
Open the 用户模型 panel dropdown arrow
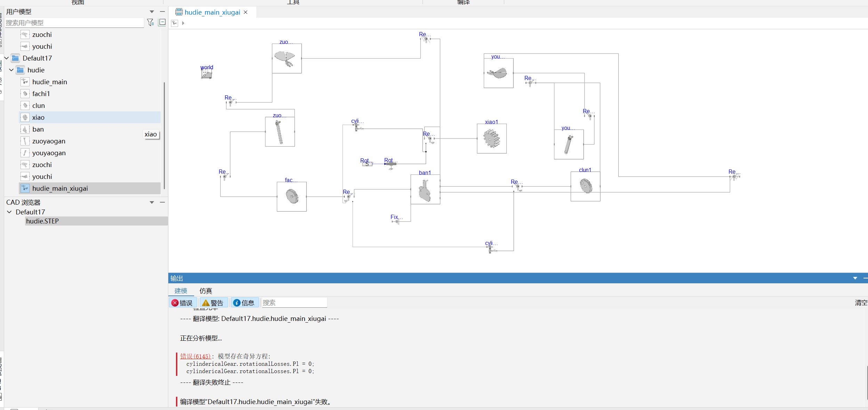pyautogui.click(x=152, y=12)
